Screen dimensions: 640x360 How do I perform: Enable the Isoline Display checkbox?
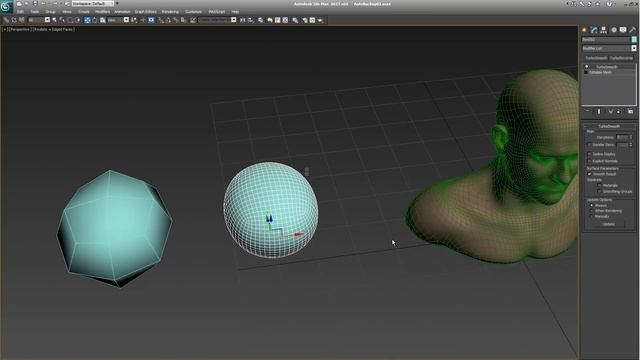pyautogui.click(x=589, y=154)
